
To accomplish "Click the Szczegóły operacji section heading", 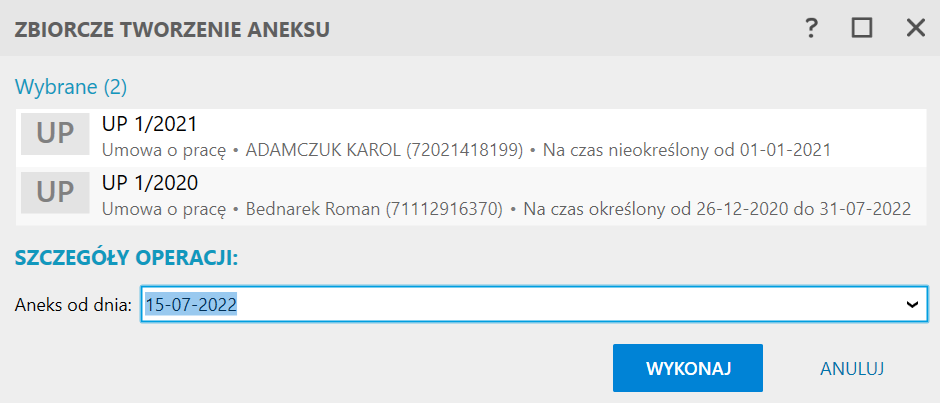I will [126, 257].
